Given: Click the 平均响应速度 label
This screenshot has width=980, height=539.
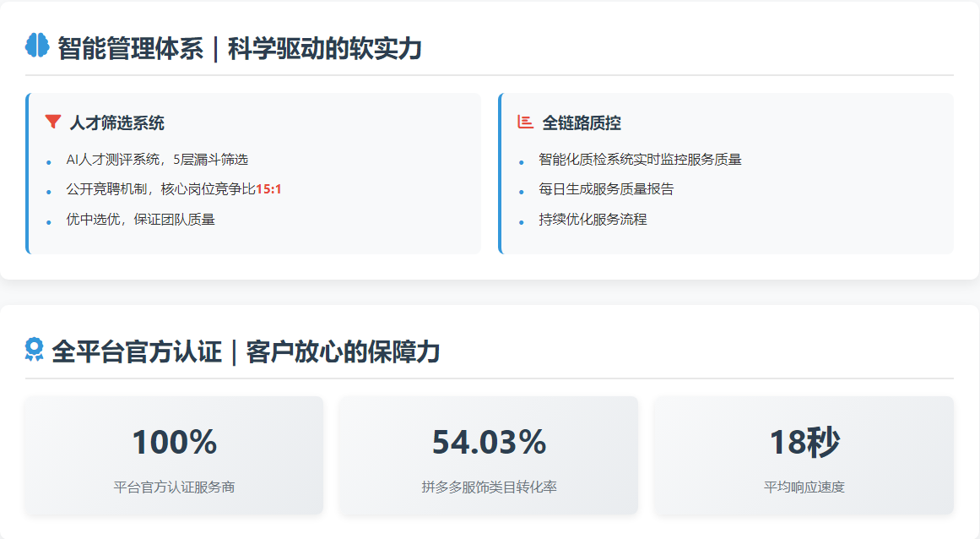Looking at the screenshot, I should pyautogui.click(x=804, y=487).
